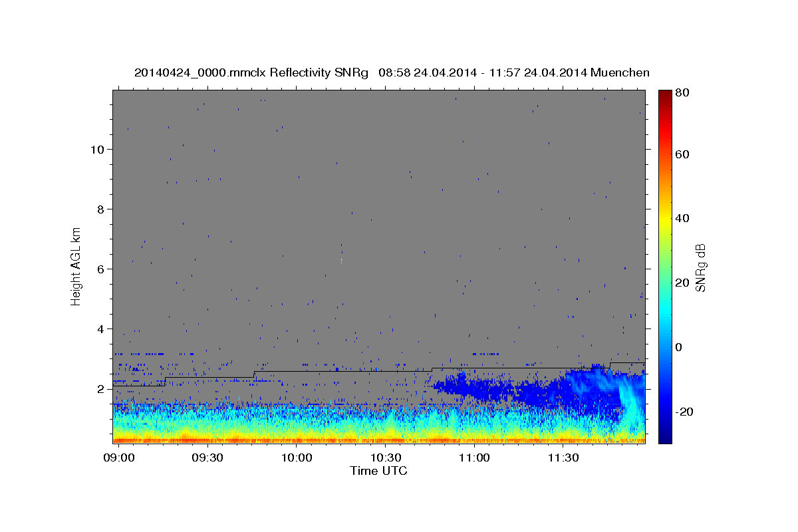Click the 09:30 time tick label

click(x=207, y=458)
